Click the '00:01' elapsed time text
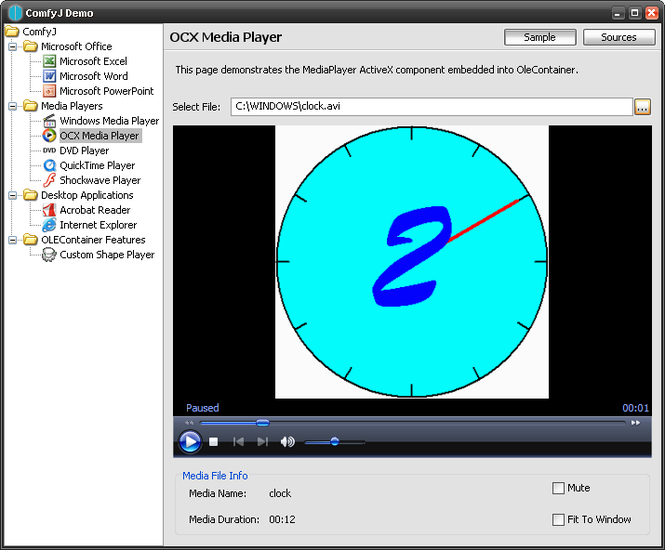Image resolution: width=665 pixels, height=550 pixels. point(635,408)
